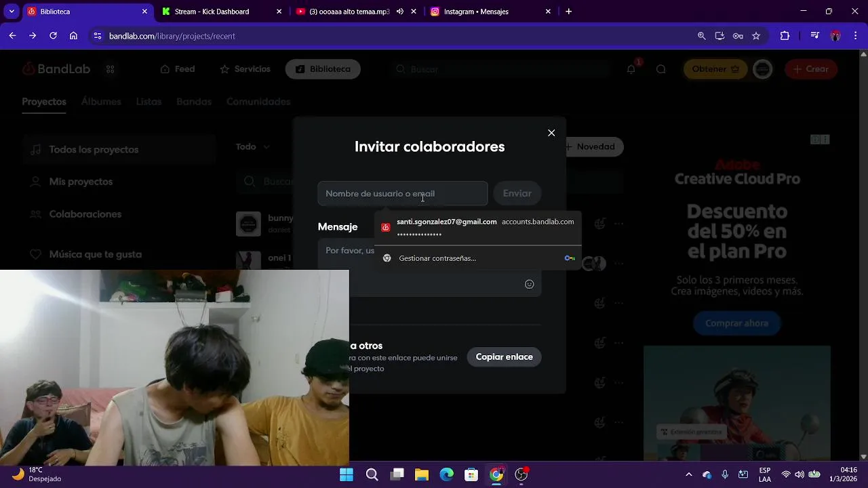Screen dimensions: 868x488
Task: Click the Enviar button
Action: point(517,193)
